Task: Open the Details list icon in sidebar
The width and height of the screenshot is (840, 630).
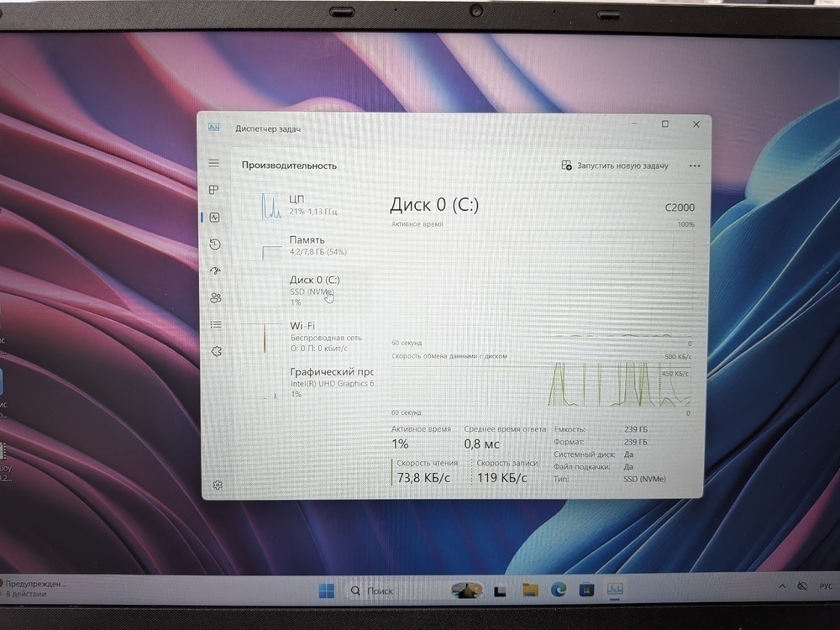Action: pyautogui.click(x=216, y=324)
